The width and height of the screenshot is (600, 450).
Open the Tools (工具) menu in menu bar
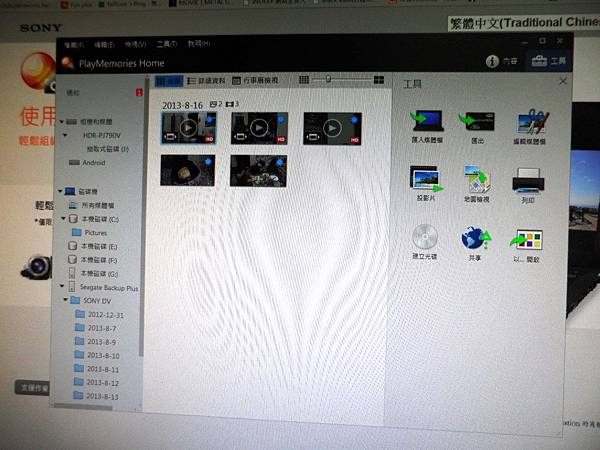166,44
